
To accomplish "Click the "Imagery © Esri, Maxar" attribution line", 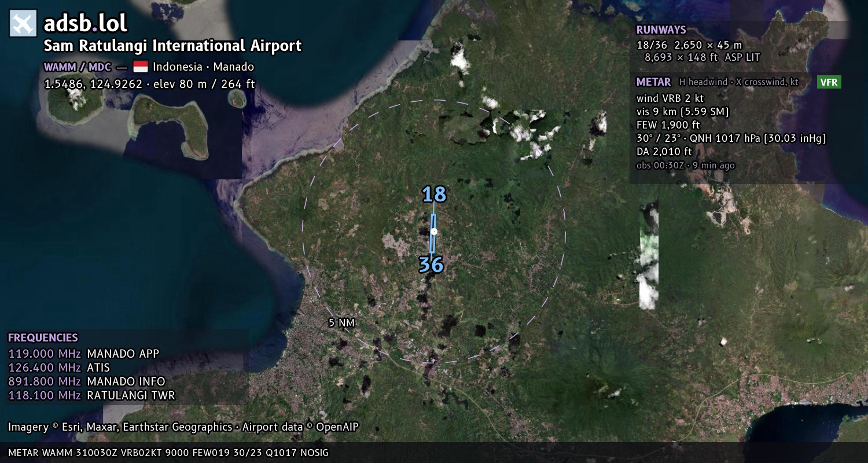I will click(183, 427).
